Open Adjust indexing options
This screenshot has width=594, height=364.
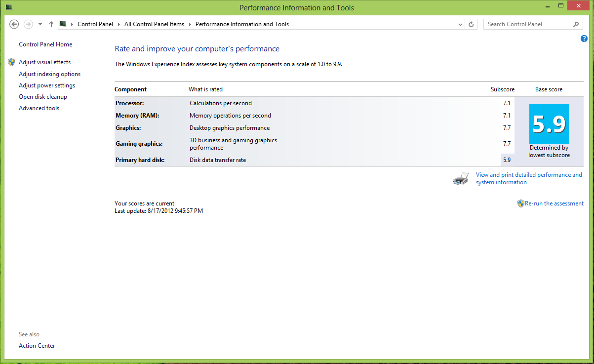pos(49,74)
